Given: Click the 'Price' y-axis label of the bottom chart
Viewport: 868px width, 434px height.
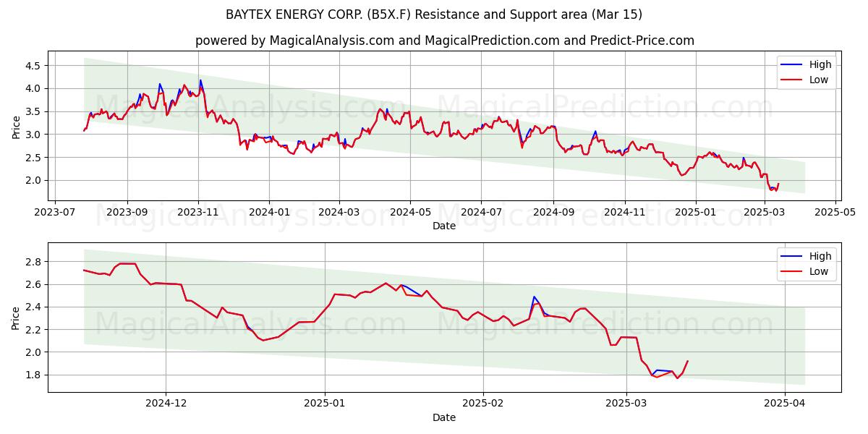Looking at the screenshot, I should 16,318.
